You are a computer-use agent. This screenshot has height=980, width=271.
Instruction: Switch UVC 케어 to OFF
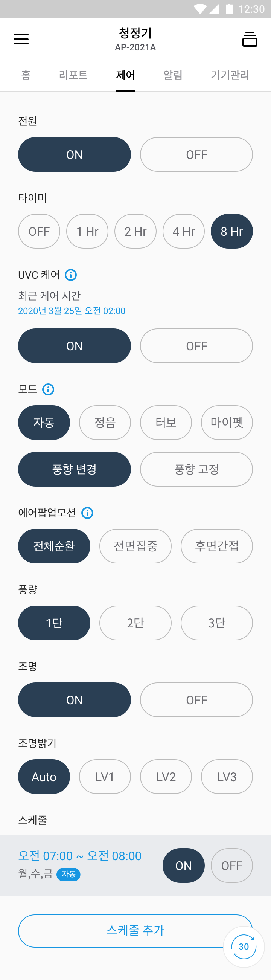196,346
